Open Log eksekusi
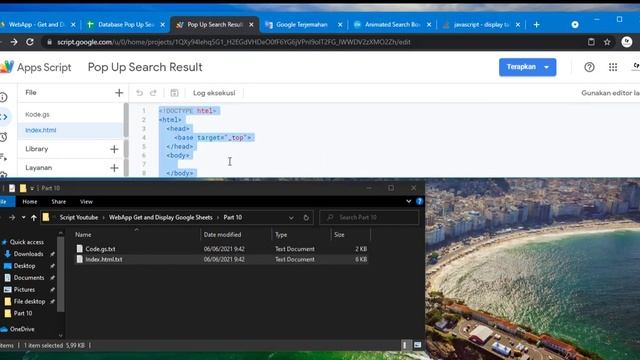This screenshot has height=360, width=640. tap(214, 93)
